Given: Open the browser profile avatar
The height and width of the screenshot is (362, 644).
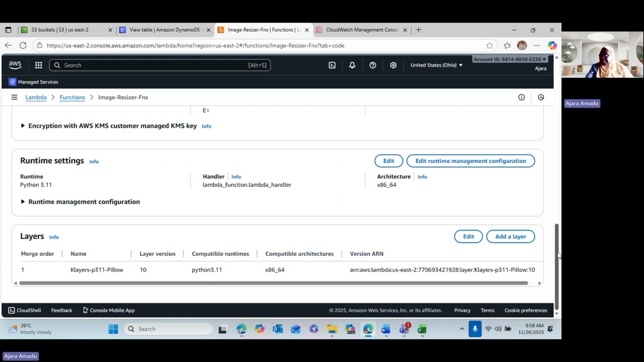Looking at the screenshot, I should (522, 45).
